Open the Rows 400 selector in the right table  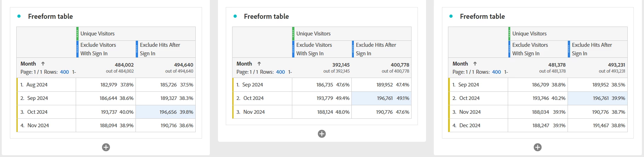point(496,72)
